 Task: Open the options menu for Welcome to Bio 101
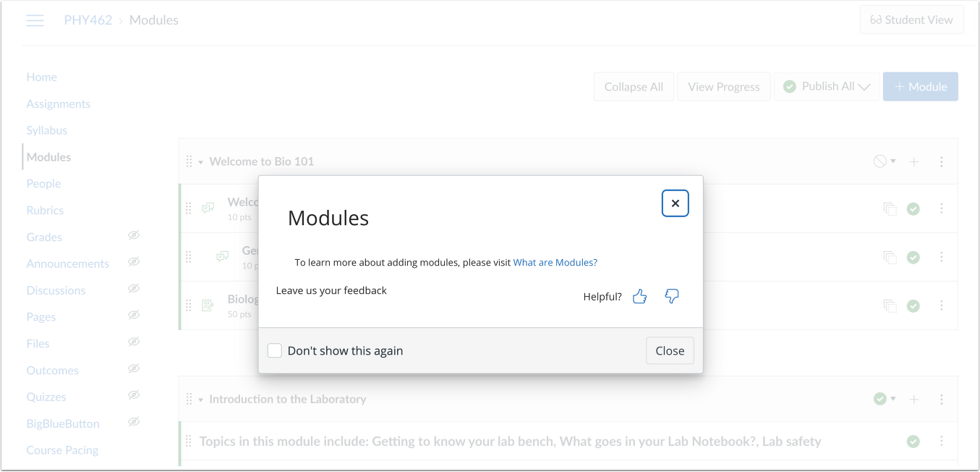pos(942,161)
